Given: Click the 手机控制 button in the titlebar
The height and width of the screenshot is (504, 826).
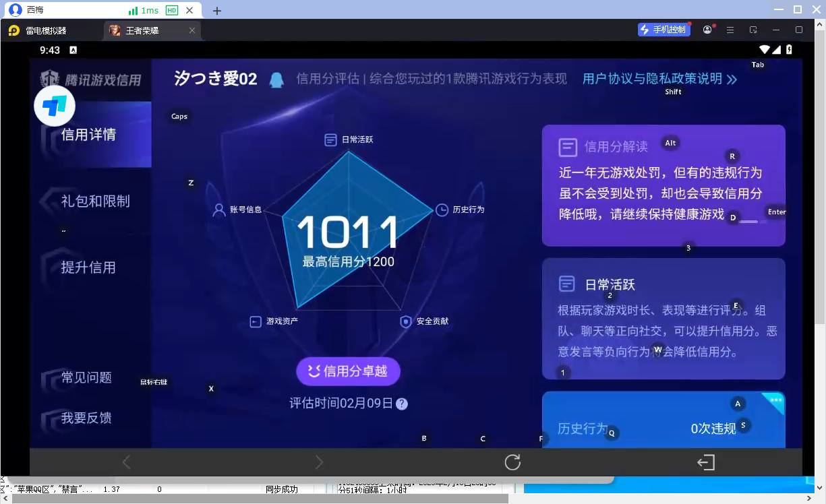Looking at the screenshot, I should [x=663, y=29].
